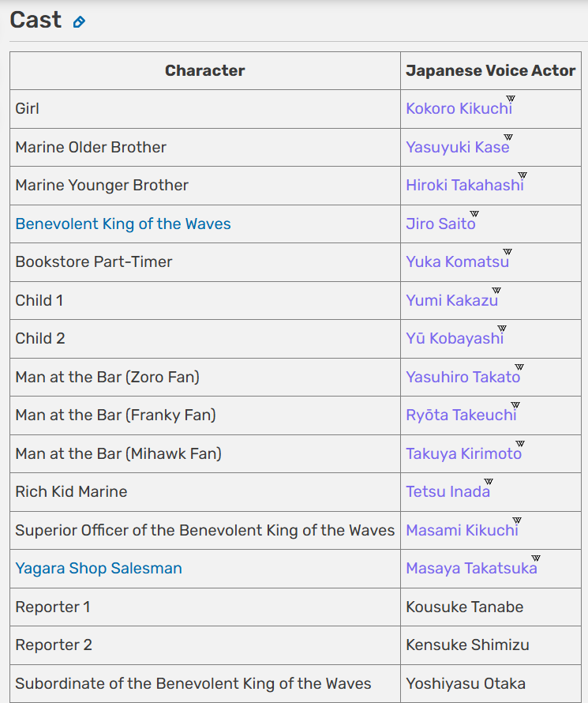Open Kokoro Kikuchi voice actor link
This screenshot has height=703, width=588.
coord(459,108)
